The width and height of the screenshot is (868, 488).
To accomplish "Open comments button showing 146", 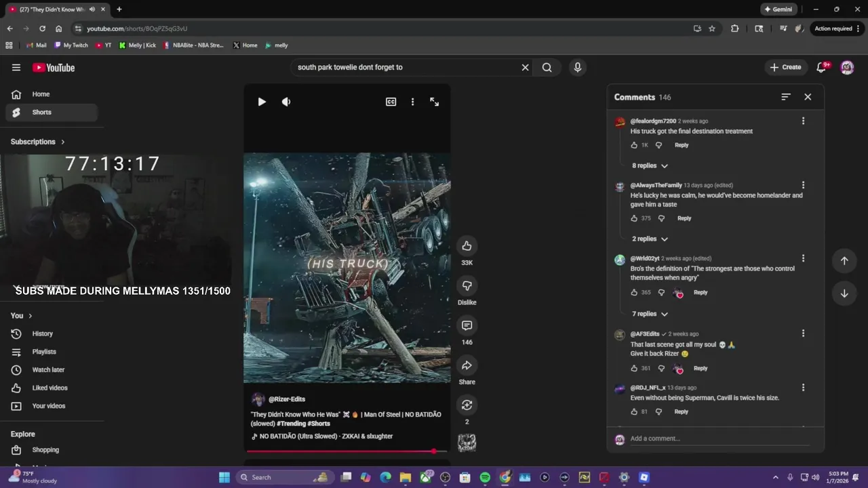I will coord(467,326).
